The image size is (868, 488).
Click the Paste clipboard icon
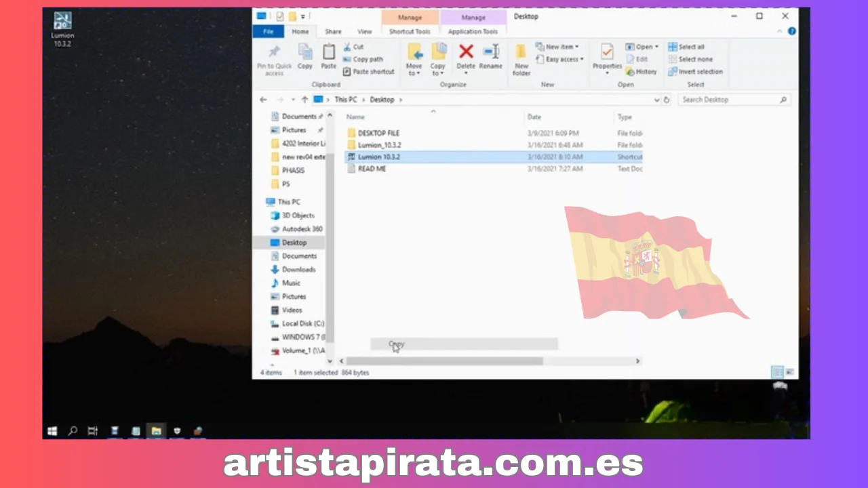pos(329,52)
